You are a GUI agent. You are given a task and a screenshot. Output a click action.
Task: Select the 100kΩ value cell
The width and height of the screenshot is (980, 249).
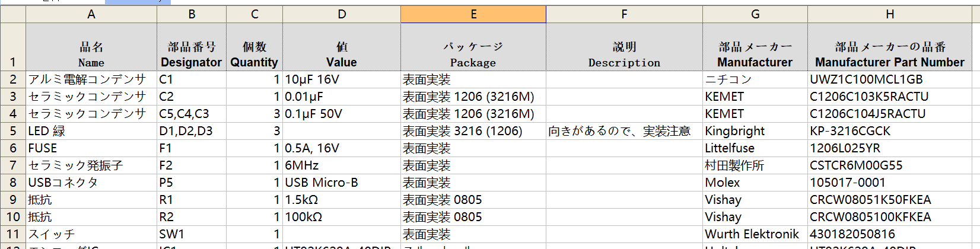point(342,217)
